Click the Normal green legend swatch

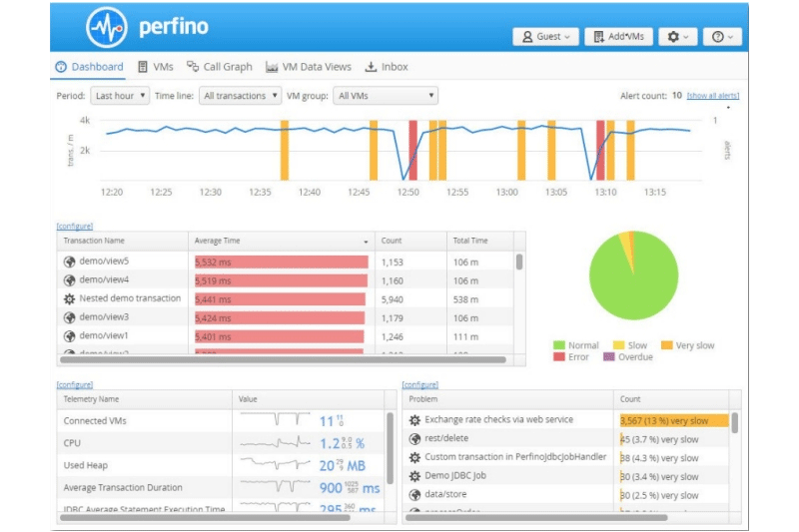559,345
